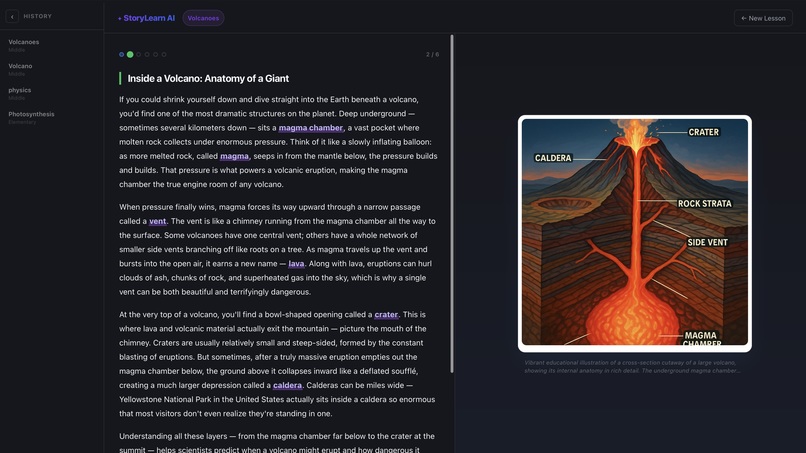806x453 pixels.
Task: Click the highlighted term magma
Action: [x=234, y=156]
